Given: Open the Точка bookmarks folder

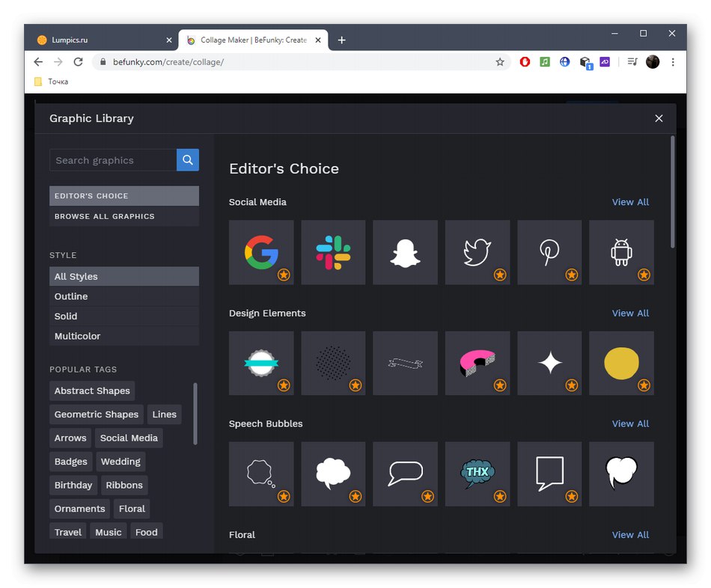Looking at the screenshot, I should 52,82.
